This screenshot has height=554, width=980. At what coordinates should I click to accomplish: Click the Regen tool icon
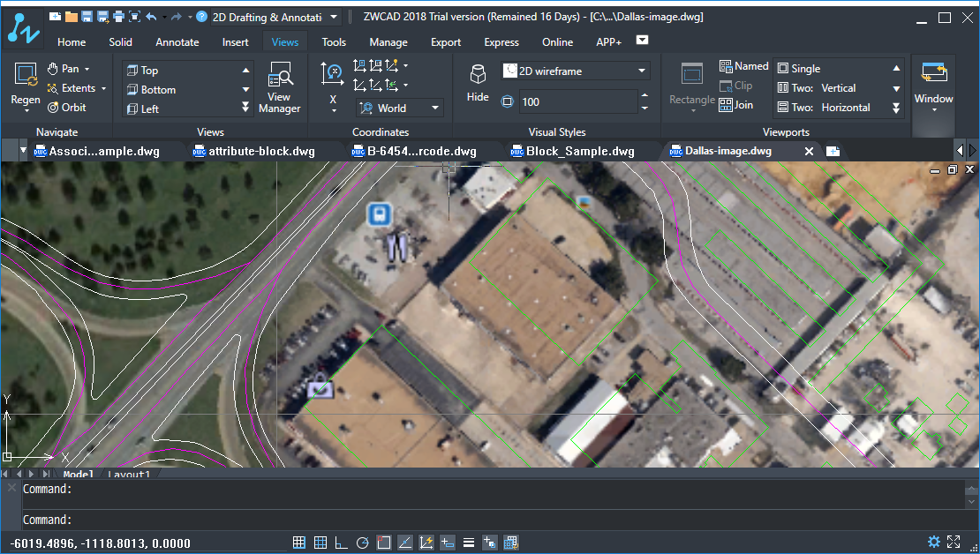click(x=26, y=86)
